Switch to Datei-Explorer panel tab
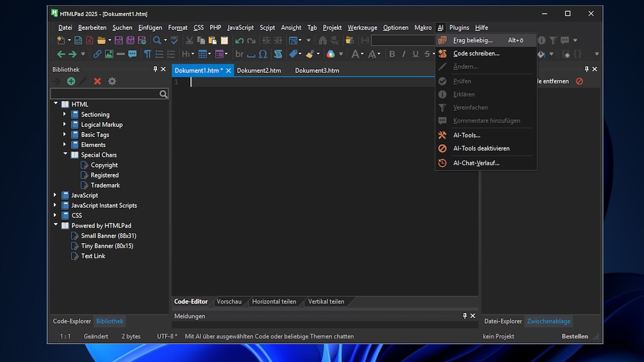The width and height of the screenshot is (644, 362). (x=502, y=321)
